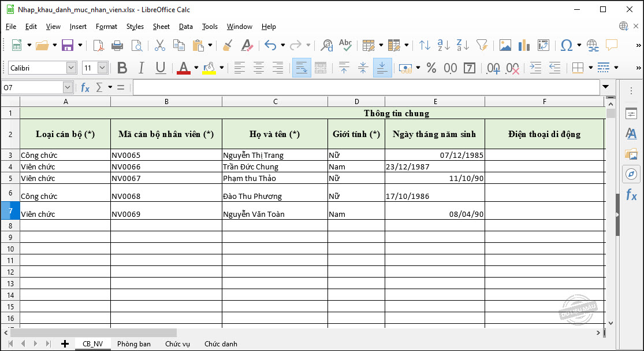
Task: Open the Function Wizard next to the formula bar
Action: pos(85,87)
